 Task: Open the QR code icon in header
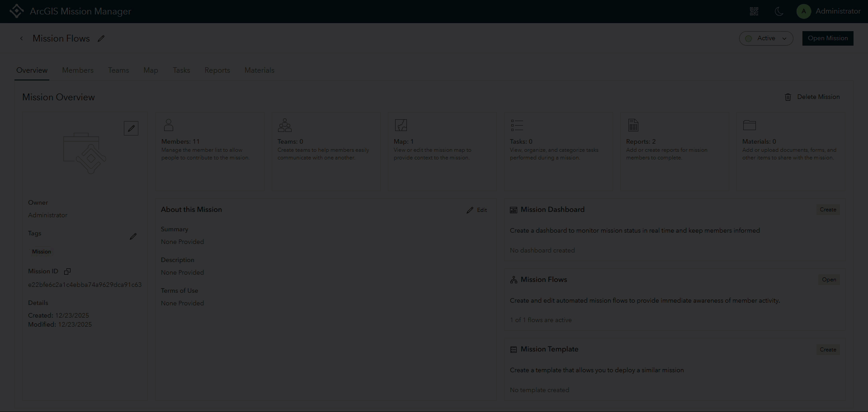click(754, 11)
